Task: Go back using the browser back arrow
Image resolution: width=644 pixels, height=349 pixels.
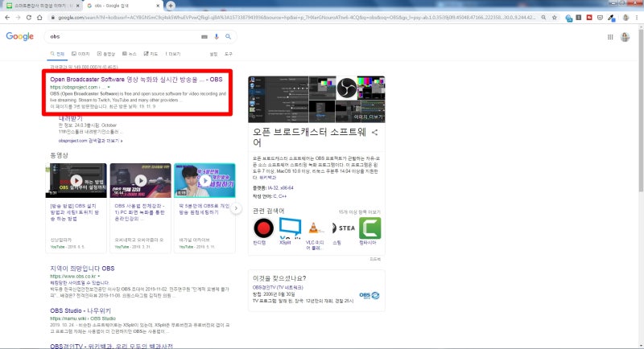Action: [7, 18]
